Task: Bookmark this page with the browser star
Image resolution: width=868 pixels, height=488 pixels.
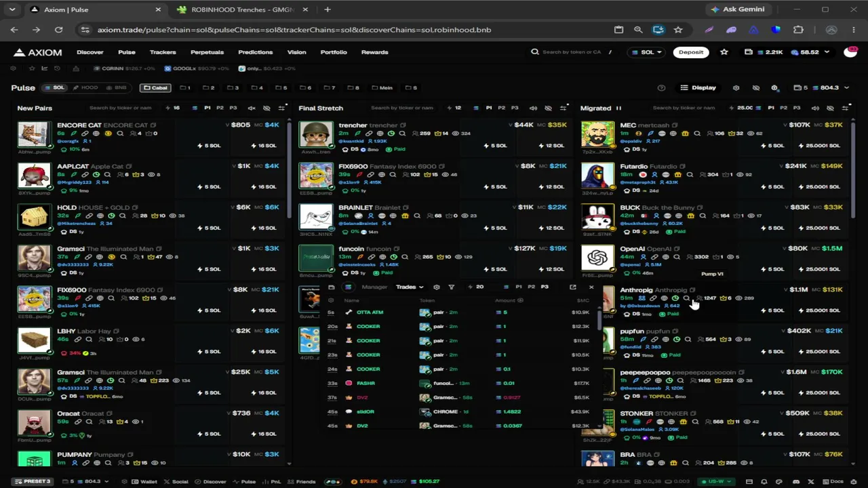Action: click(678, 30)
